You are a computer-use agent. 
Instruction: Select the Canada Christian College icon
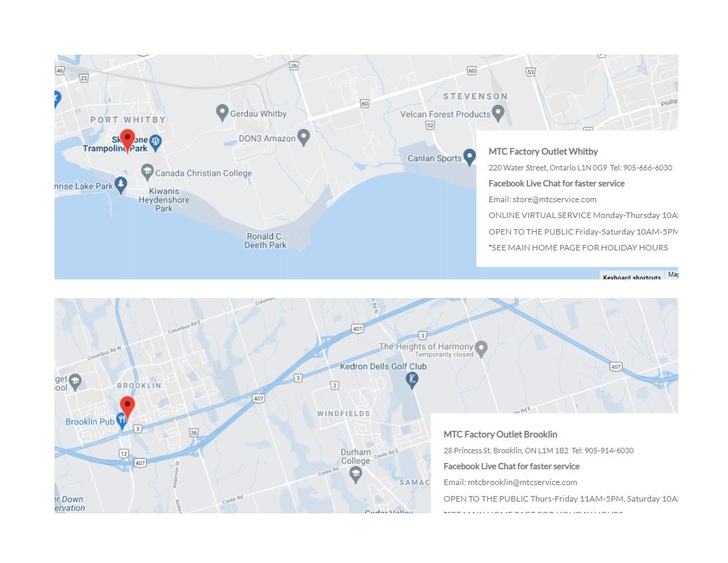click(x=147, y=172)
